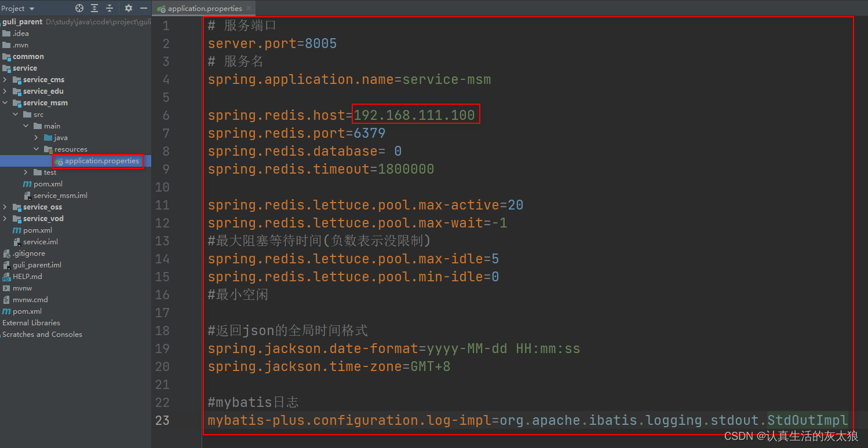The height and width of the screenshot is (448, 868).
Task: Select pom.xml above service.iml
Action: (32, 230)
